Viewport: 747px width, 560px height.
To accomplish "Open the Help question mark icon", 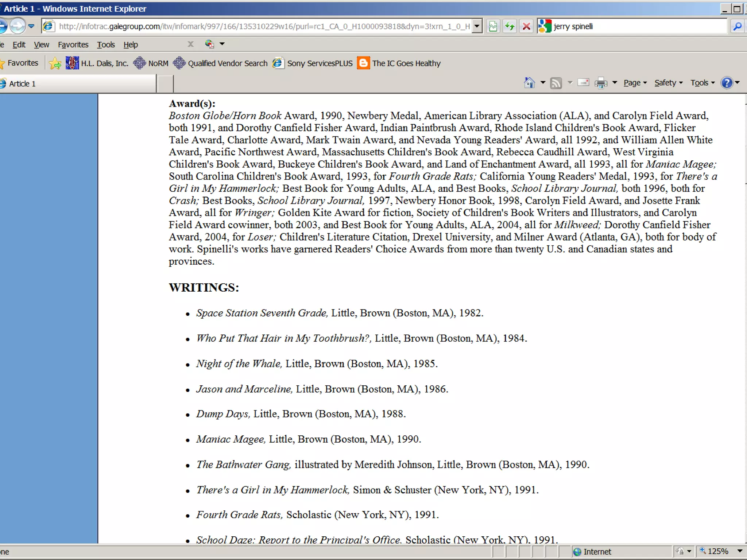I will (x=727, y=83).
